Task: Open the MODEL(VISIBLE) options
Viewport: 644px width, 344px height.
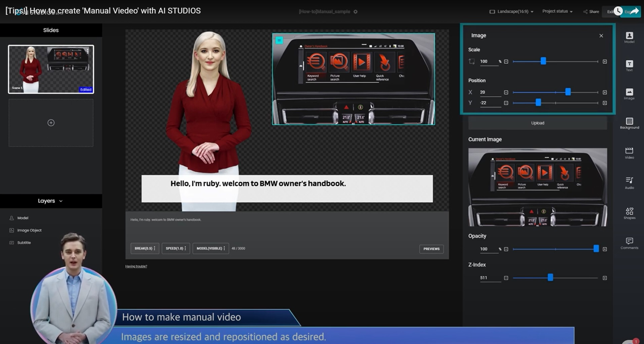Action: click(x=211, y=249)
